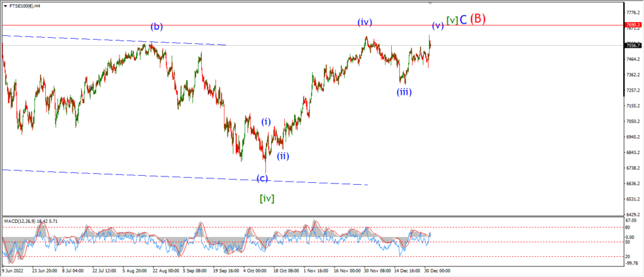644x277 pixels.
Task: Select the green [v] wave label
Action: pos(452,19)
